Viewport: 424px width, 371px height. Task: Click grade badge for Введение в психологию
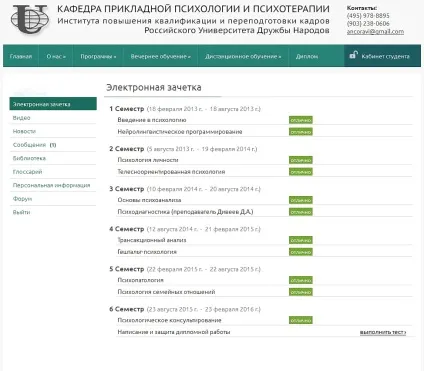301,120
